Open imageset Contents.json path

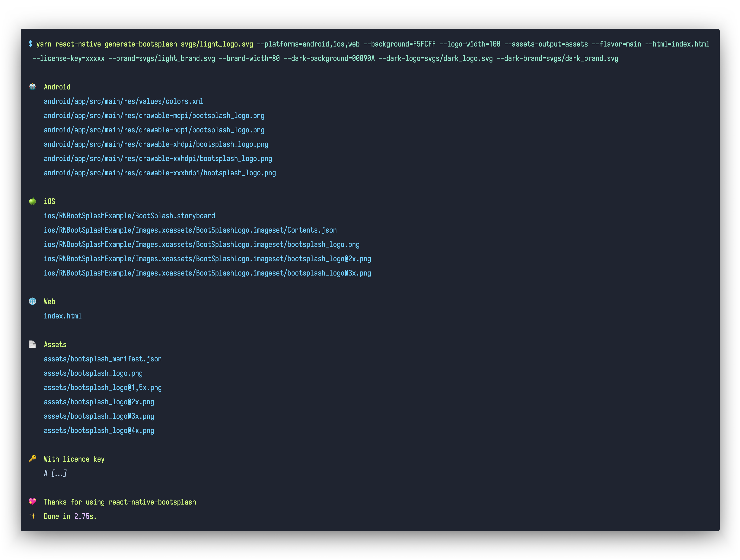pos(190,230)
